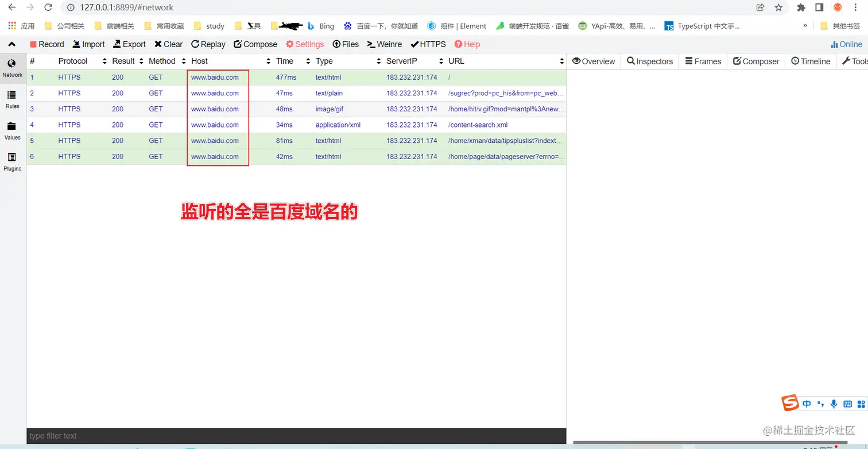This screenshot has height=449, width=868.
Task: Open the TypeScript 中文手册 bookmark
Action: tap(702, 26)
